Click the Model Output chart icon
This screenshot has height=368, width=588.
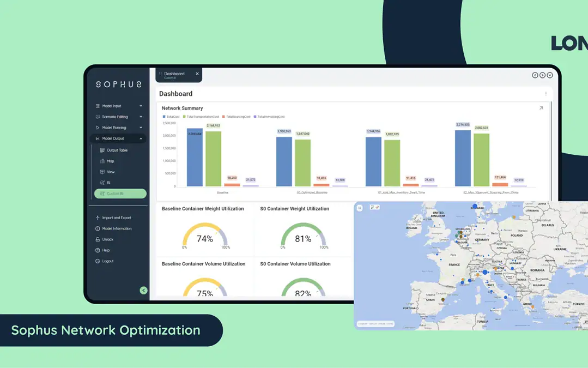pos(98,138)
